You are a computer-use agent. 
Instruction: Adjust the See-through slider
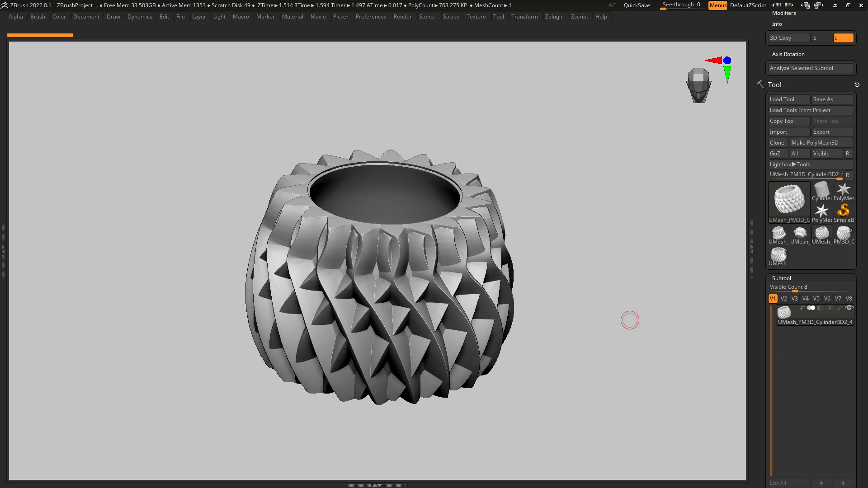681,5
